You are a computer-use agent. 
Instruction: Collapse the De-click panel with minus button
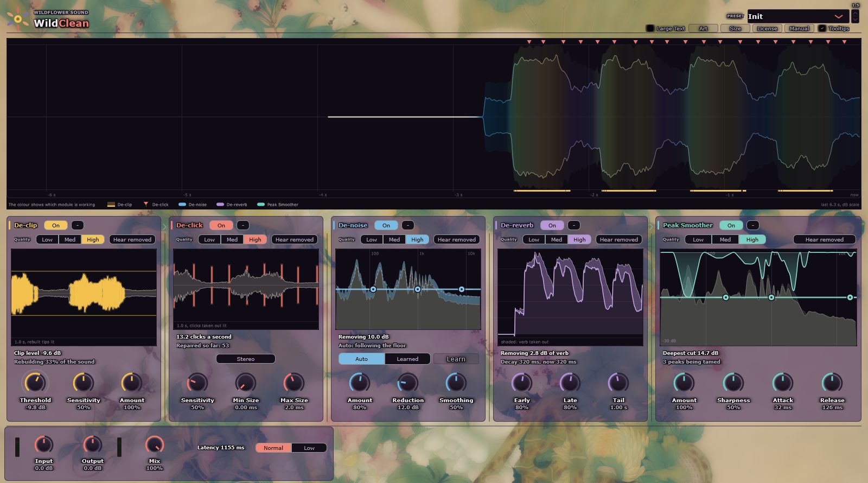pos(243,225)
